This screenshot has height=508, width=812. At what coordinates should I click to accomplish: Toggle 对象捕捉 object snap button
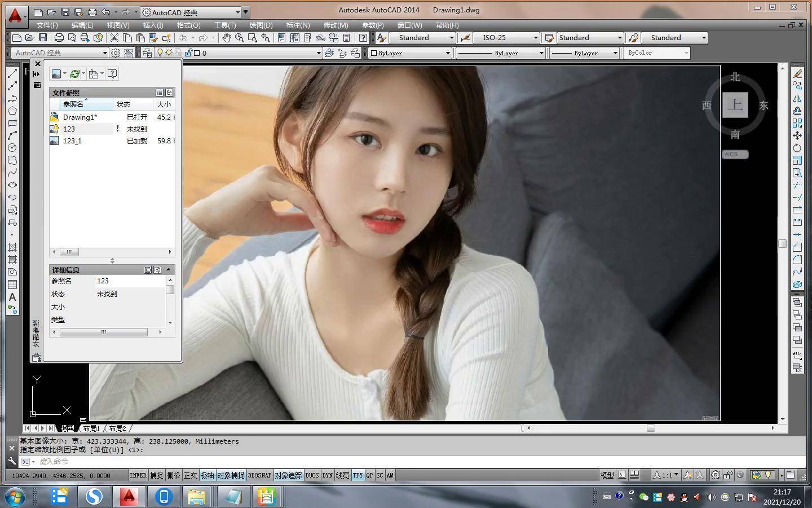231,475
